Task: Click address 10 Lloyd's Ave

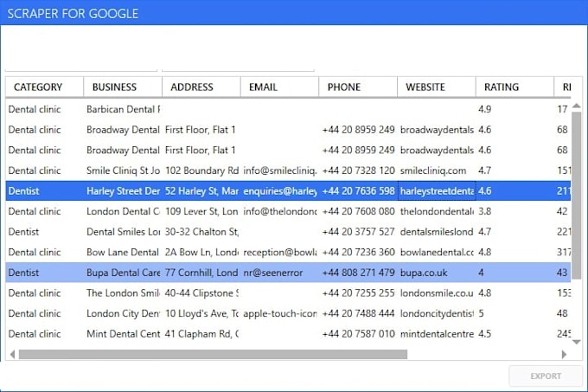Action: [201, 313]
